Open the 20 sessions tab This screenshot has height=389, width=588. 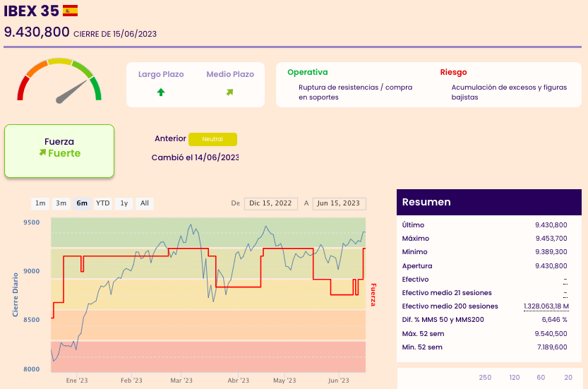click(x=568, y=378)
